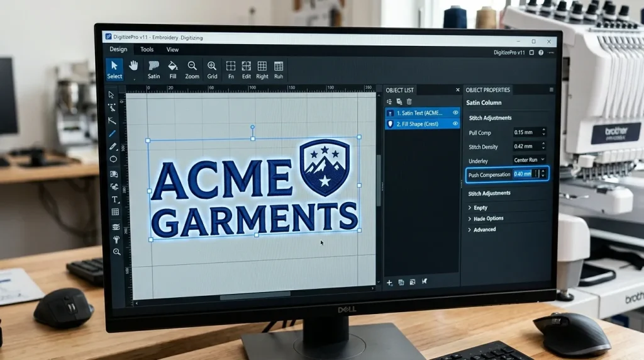Click the Grid toolbar icon
This screenshot has width=644, height=360.
pyautogui.click(x=212, y=69)
